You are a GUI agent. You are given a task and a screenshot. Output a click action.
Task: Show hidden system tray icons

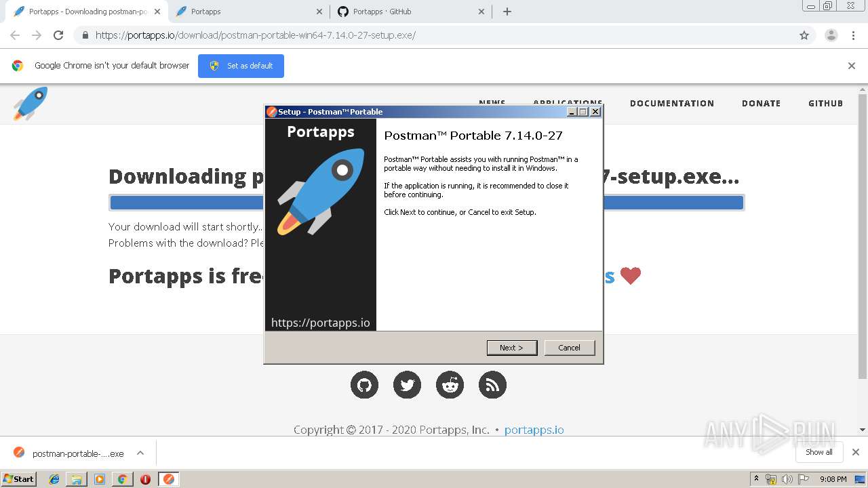[756, 479]
